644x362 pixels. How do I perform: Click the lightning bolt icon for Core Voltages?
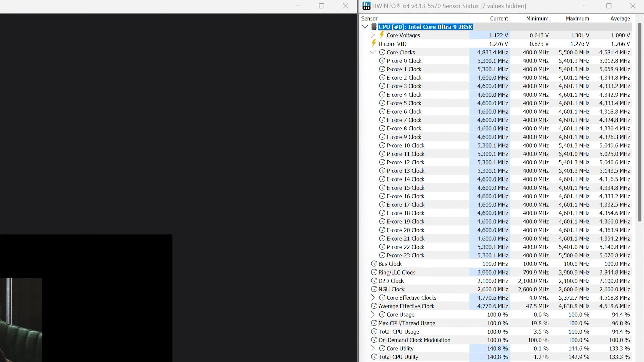[382, 35]
